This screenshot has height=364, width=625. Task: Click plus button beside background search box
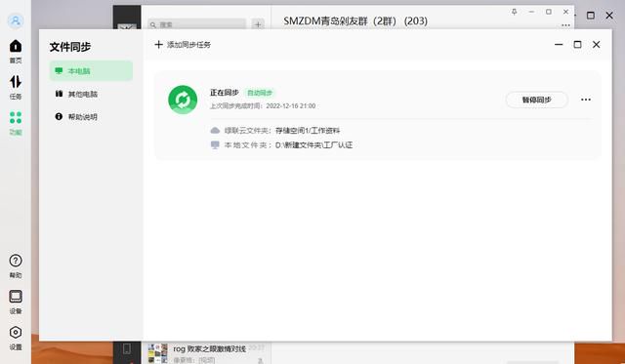[x=258, y=24]
